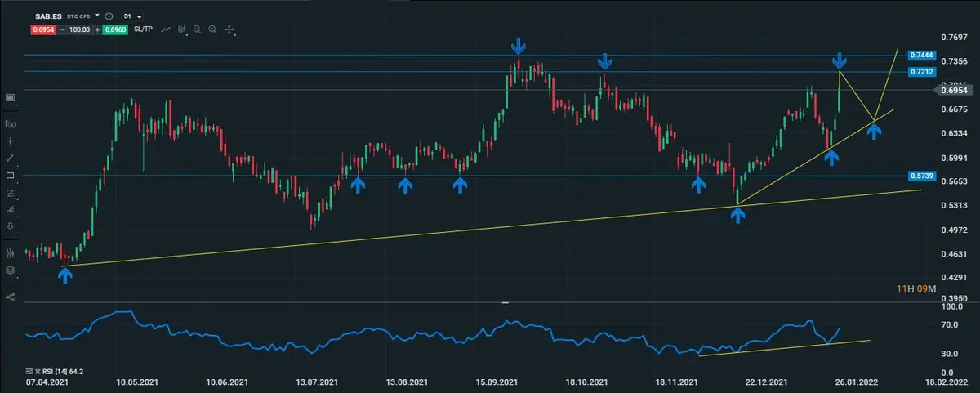This screenshot has width=980, height=393.
Task: Click the volume field showing 100.00
Action: 80,29
